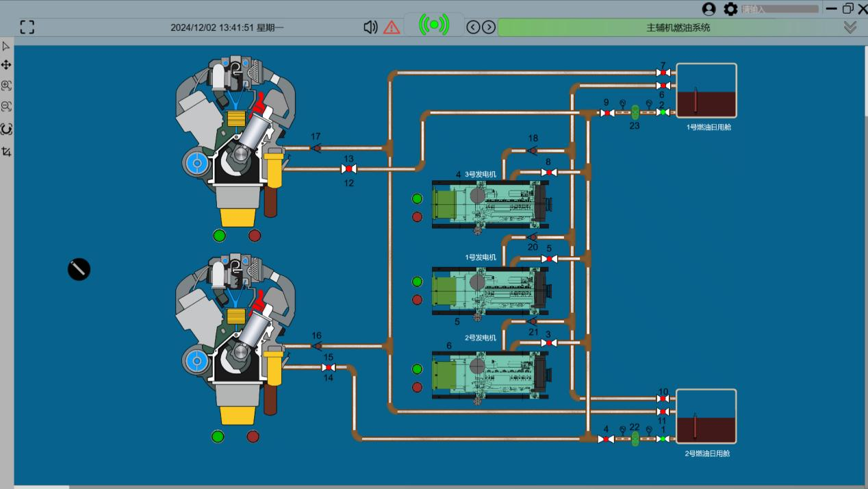Expand the double chevron at top right
The image size is (868, 489).
click(851, 26)
